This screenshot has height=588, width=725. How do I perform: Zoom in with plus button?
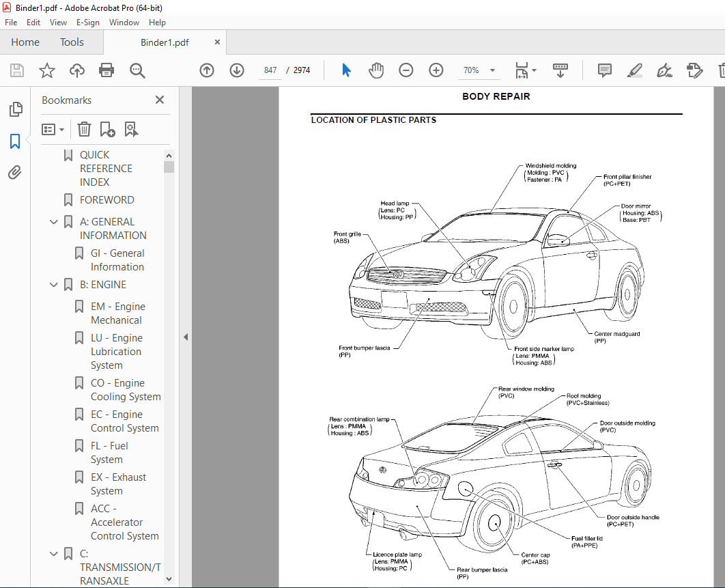[x=436, y=70]
